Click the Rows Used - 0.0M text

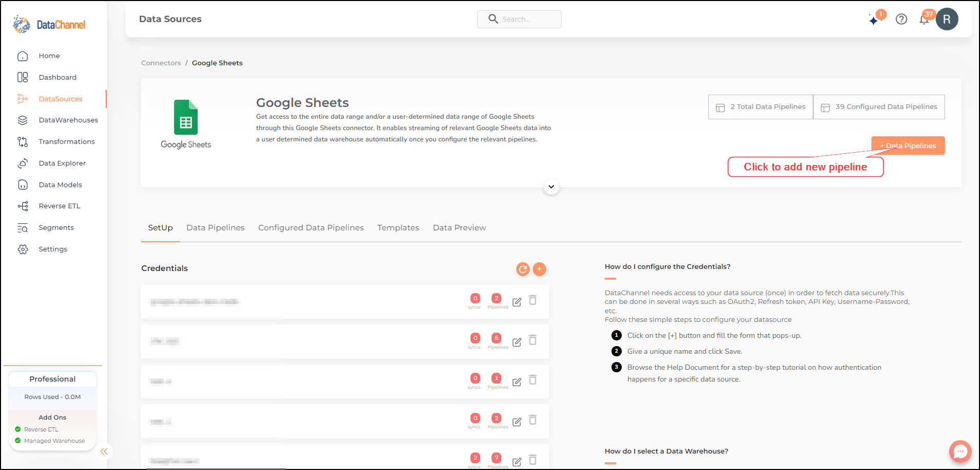click(52, 397)
